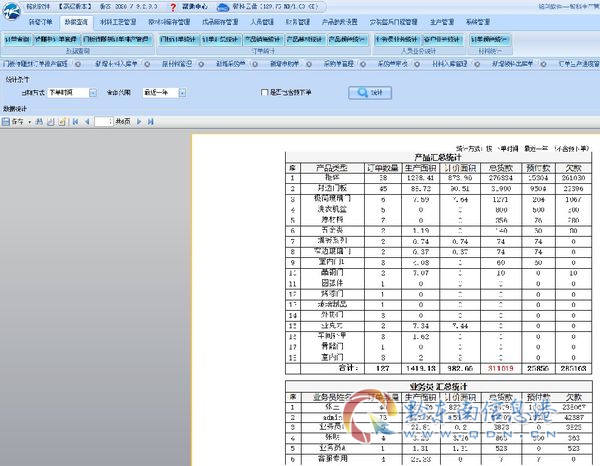Open the 销售订单 menu tab

(41, 22)
